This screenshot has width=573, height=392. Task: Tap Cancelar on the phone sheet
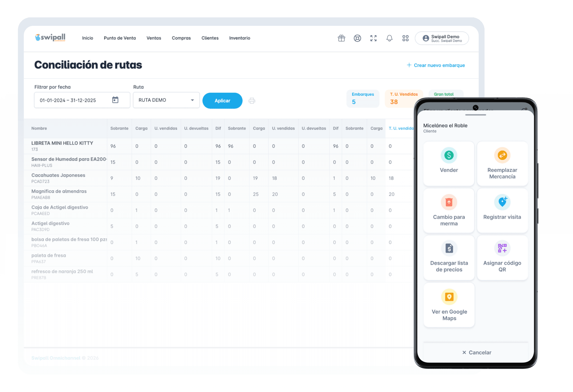point(476,352)
